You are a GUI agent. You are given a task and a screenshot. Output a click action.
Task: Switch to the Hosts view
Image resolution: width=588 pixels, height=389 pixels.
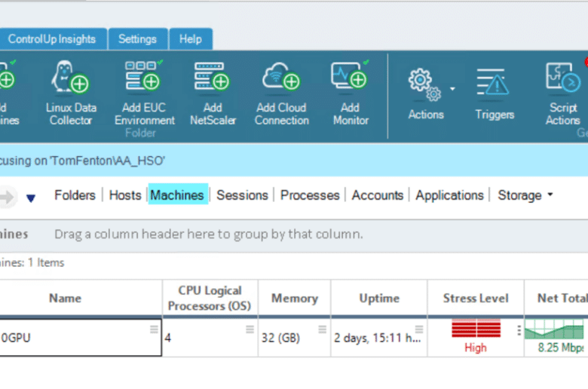125,195
